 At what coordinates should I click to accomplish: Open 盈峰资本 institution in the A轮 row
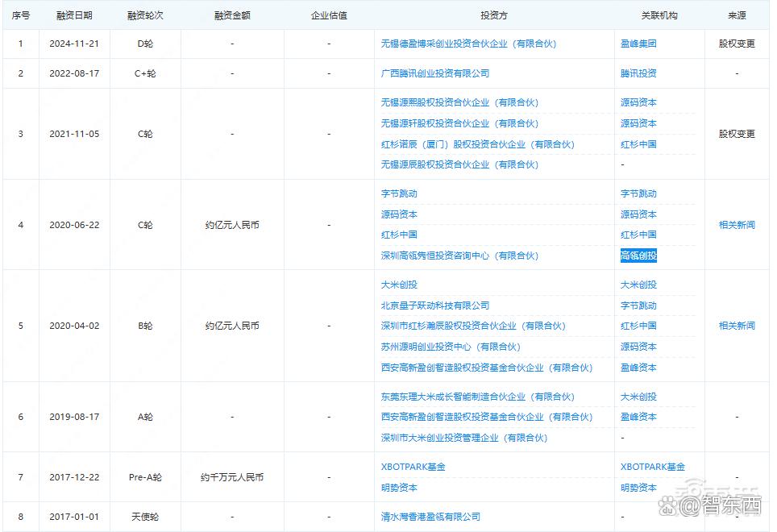[x=638, y=417]
